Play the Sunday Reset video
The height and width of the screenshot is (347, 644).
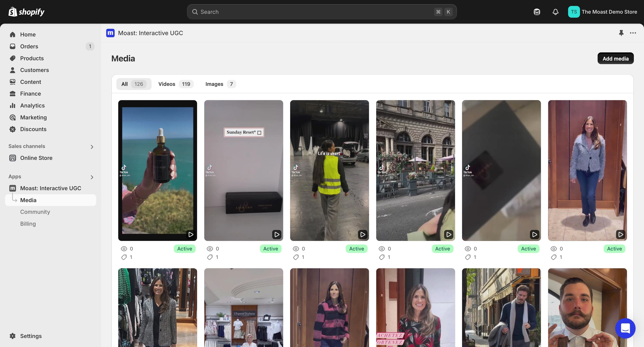click(x=277, y=235)
